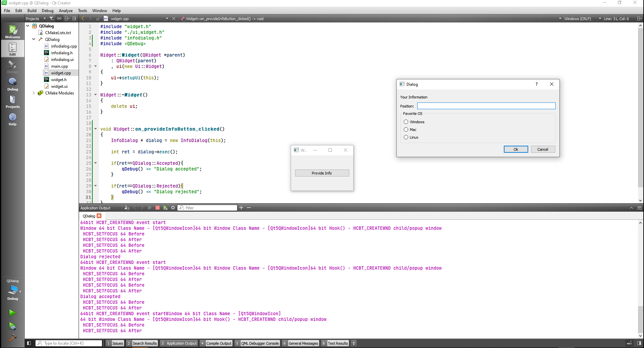This screenshot has width=644, height=348.
Task: Click the output Filter search field
Action: click(x=207, y=208)
